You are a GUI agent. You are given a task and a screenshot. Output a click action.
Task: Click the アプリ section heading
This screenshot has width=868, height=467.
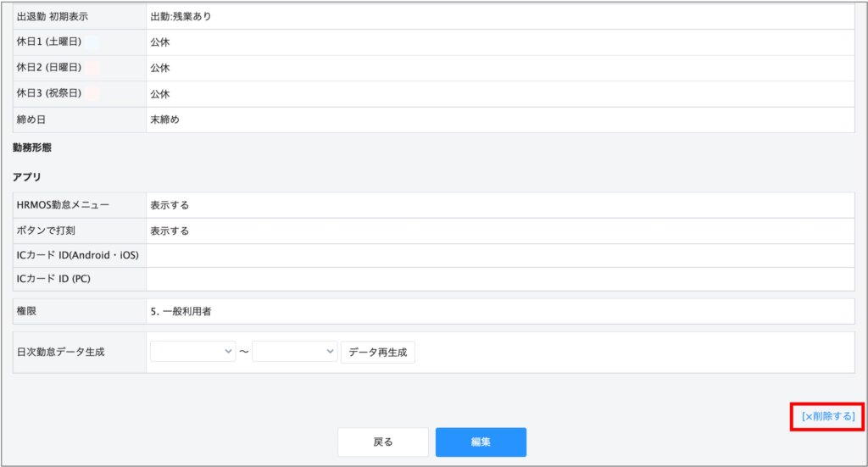click(x=27, y=177)
